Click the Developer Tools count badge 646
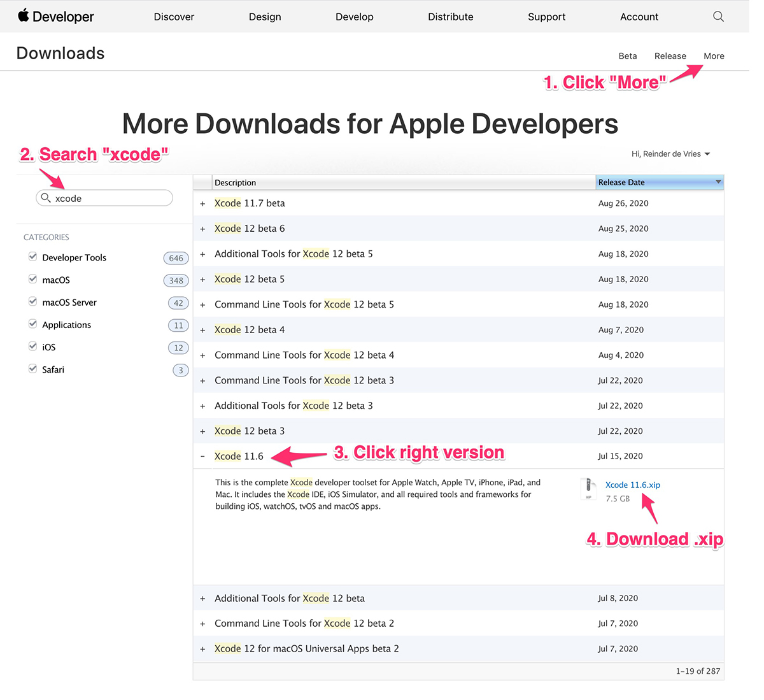Viewport: 764px width, 700px height. point(176,258)
